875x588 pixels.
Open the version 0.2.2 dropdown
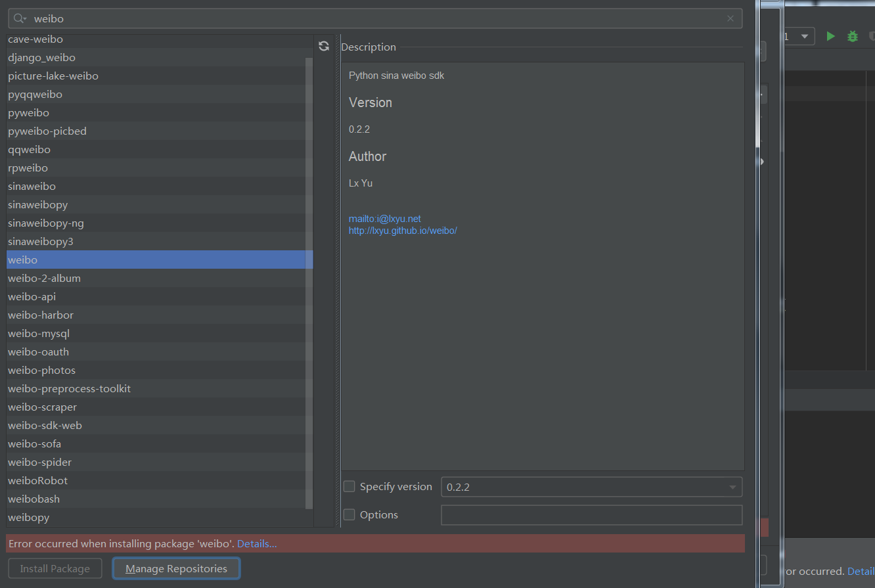[x=592, y=487]
